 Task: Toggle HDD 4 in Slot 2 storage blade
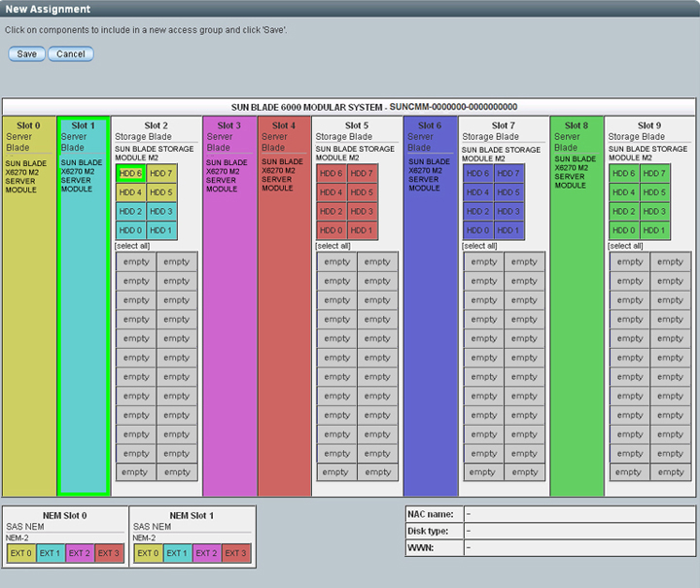[x=130, y=192]
